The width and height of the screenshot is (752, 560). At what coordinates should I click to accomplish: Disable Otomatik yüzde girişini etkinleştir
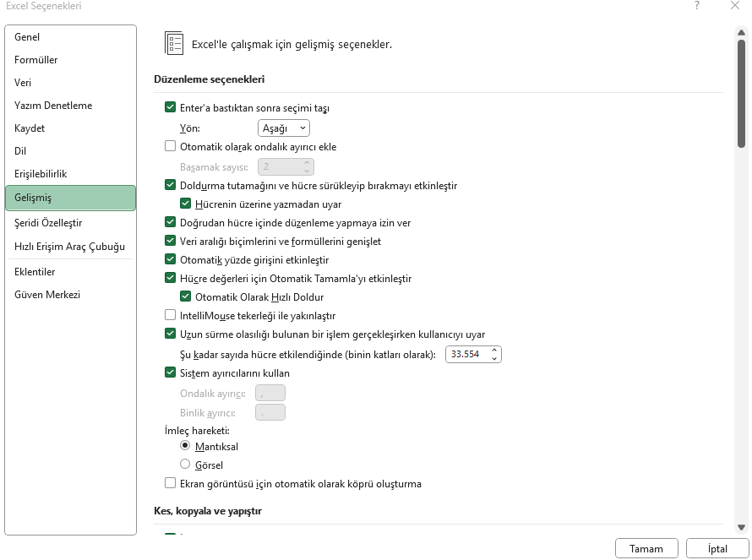(x=170, y=259)
